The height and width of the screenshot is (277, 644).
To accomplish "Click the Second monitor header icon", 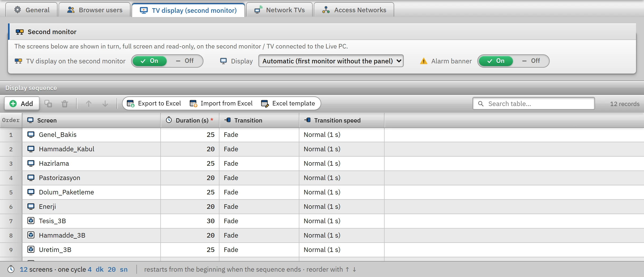I will (20, 32).
